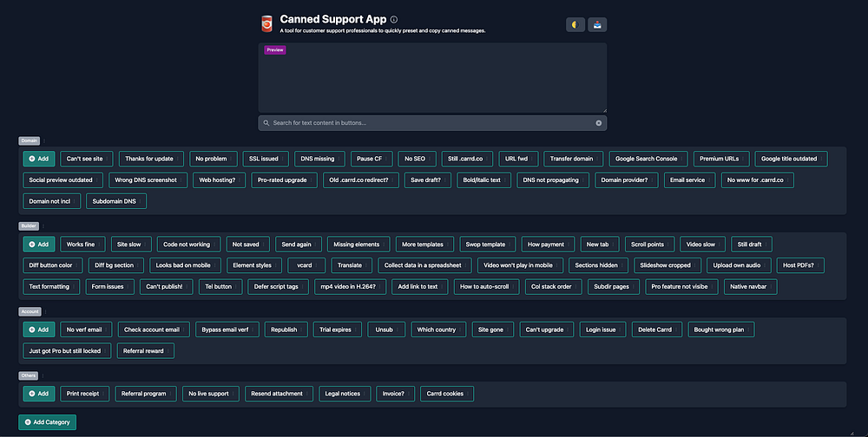Click "Just got Pro but still locked" button

(67, 350)
